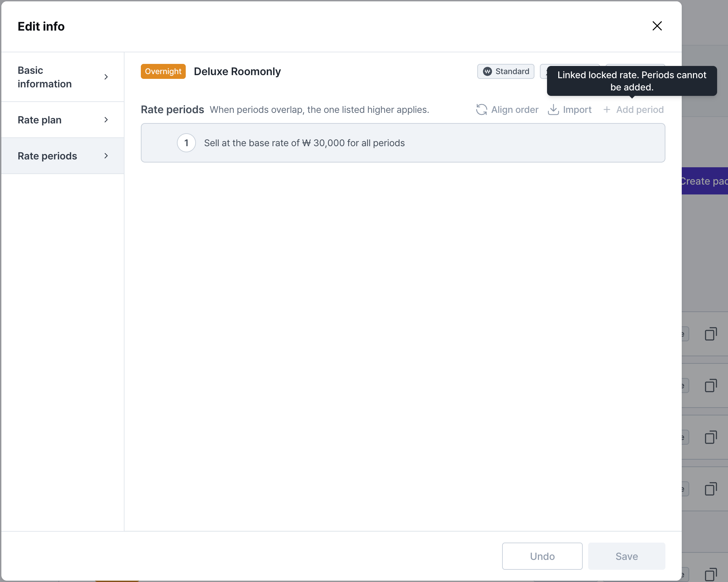Open the Rate plan section
The height and width of the screenshot is (582, 728).
(x=63, y=120)
